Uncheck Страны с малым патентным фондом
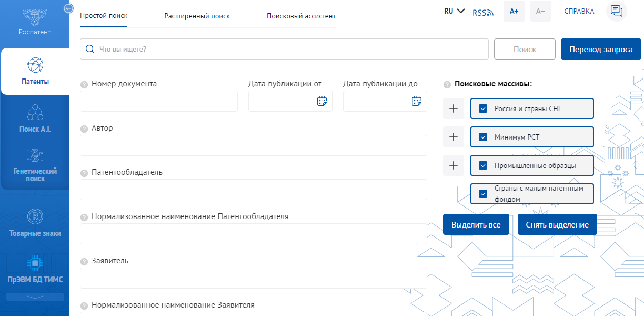Screen dimensions: 644x316 coord(483,194)
